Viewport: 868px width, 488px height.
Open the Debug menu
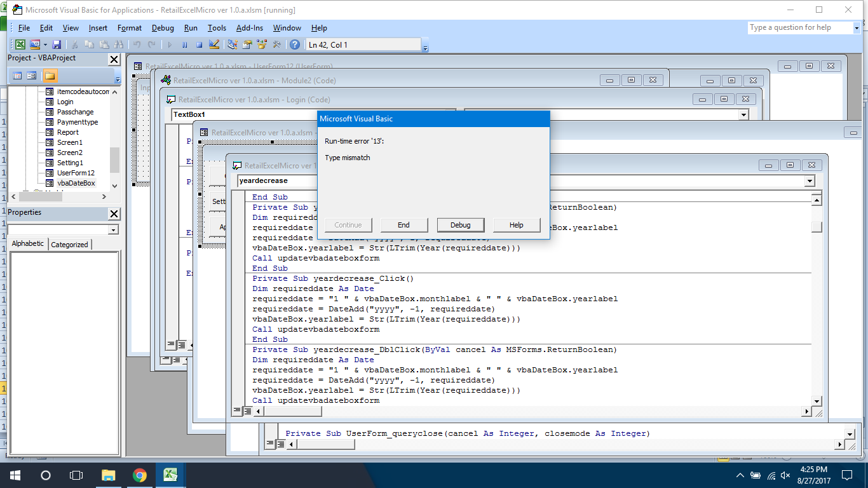click(163, 28)
